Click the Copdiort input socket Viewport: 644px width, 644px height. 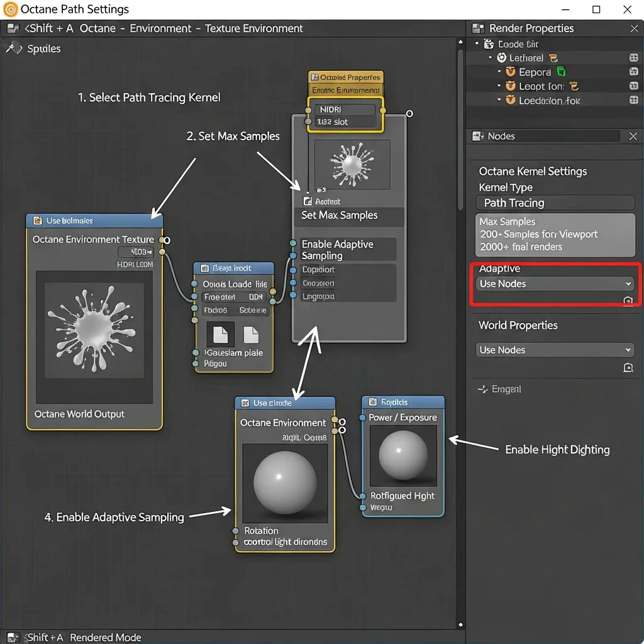[293, 270]
